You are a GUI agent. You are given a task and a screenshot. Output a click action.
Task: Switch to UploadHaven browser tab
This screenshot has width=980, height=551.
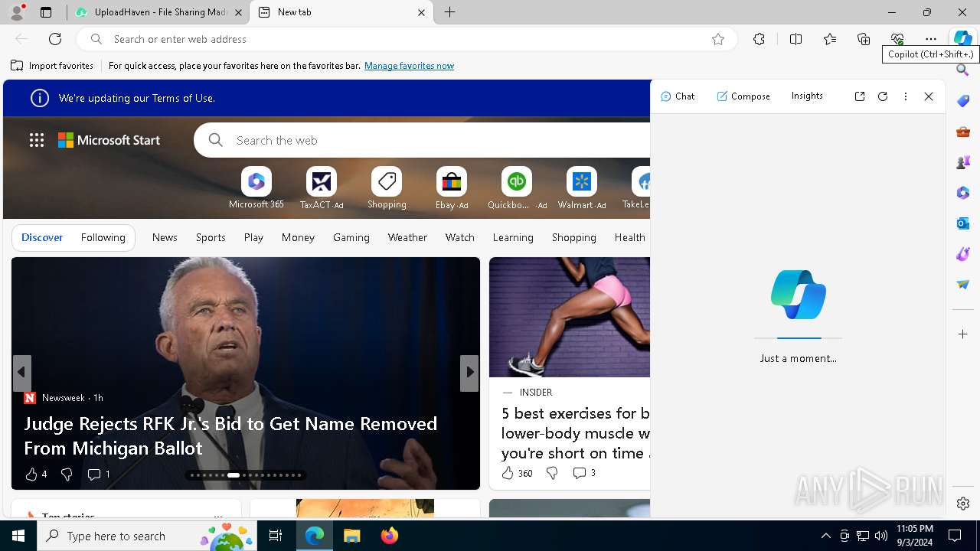pyautogui.click(x=159, y=12)
